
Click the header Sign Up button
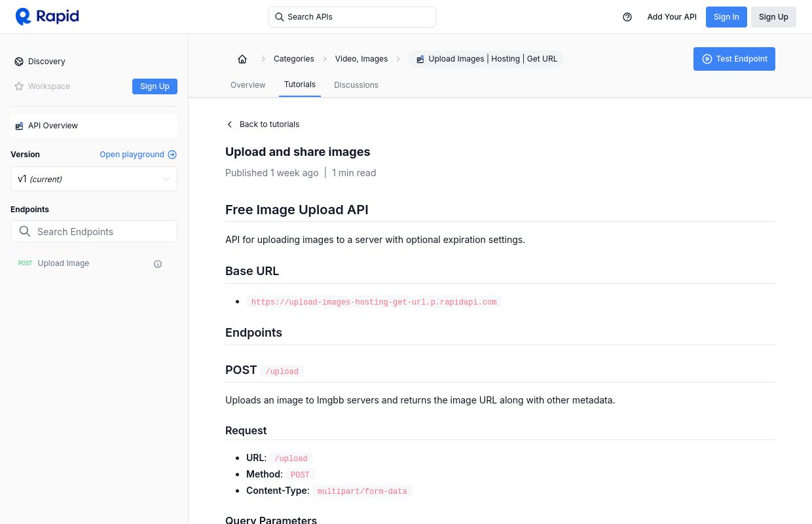coord(773,17)
